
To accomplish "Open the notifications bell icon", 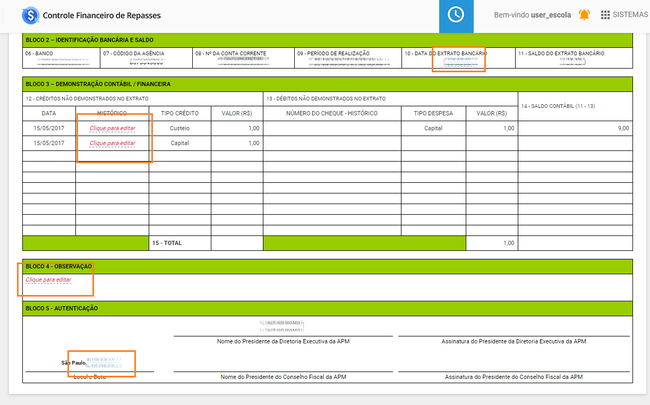I will (585, 15).
